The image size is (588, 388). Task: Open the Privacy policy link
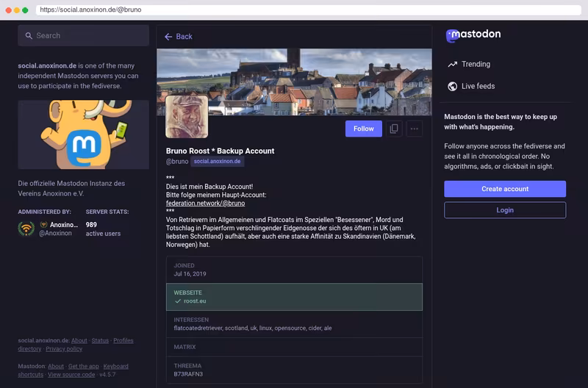point(64,348)
